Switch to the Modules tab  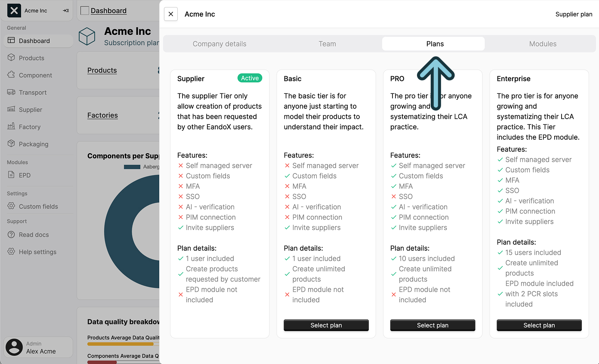point(543,44)
